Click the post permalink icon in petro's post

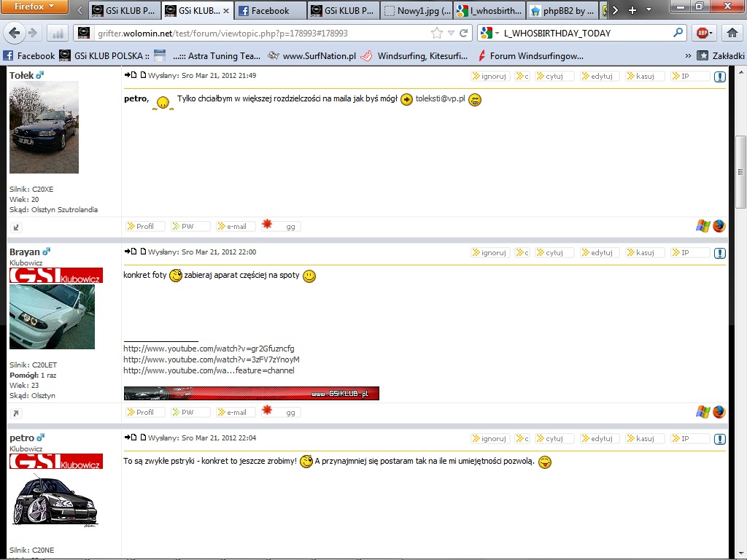click(142, 437)
